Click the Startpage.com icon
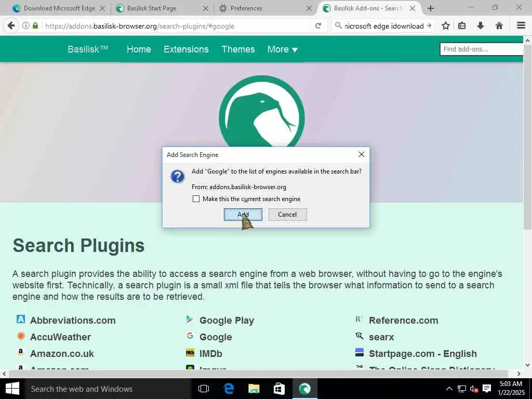The image size is (532, 399). (x=360, y=353)
